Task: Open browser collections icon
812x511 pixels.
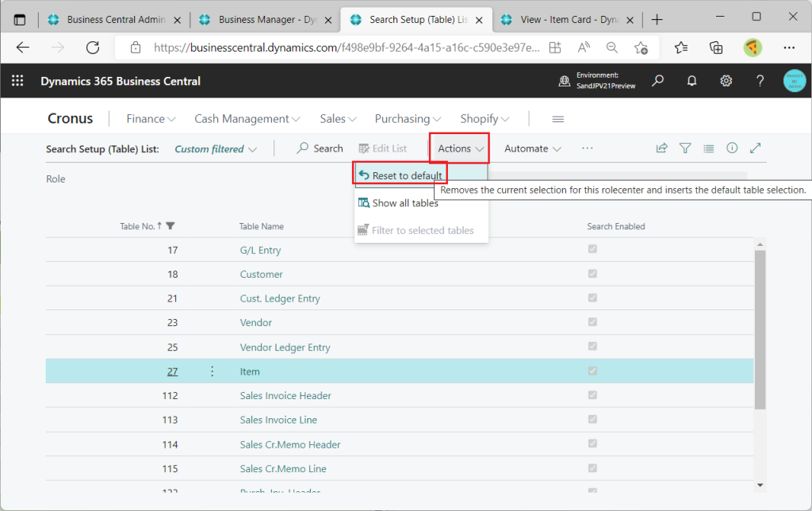Action: tap(716, 48)
